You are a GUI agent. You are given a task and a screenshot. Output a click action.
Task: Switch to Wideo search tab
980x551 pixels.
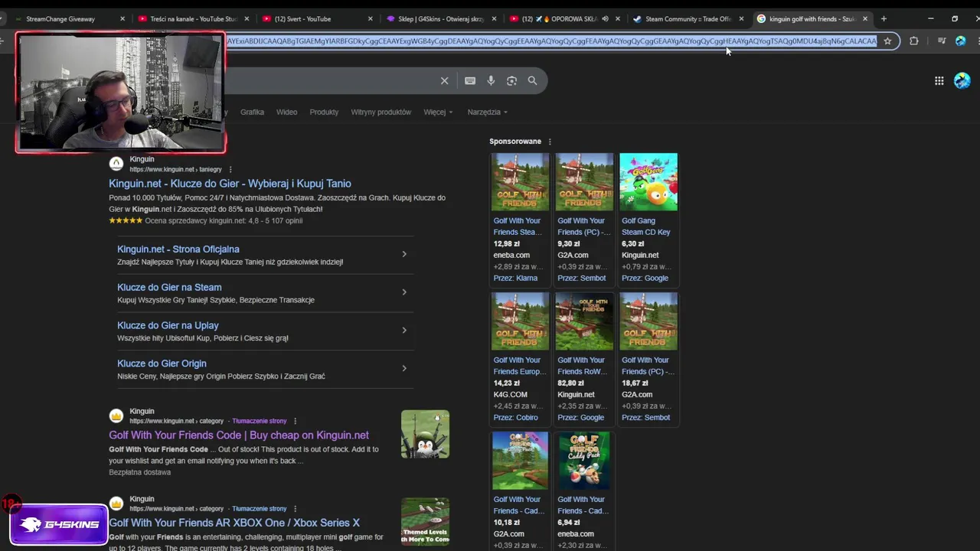click(286, 112)
